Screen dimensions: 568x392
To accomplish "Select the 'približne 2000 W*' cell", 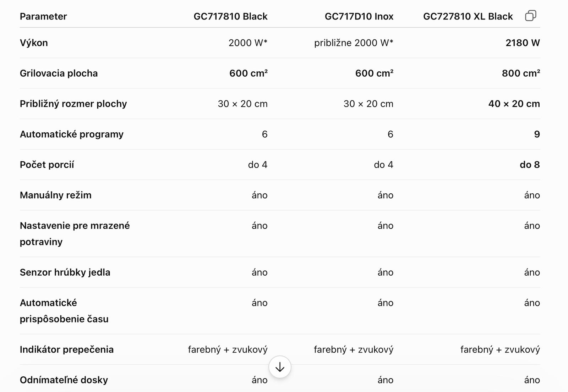I will tap(354, 43).
